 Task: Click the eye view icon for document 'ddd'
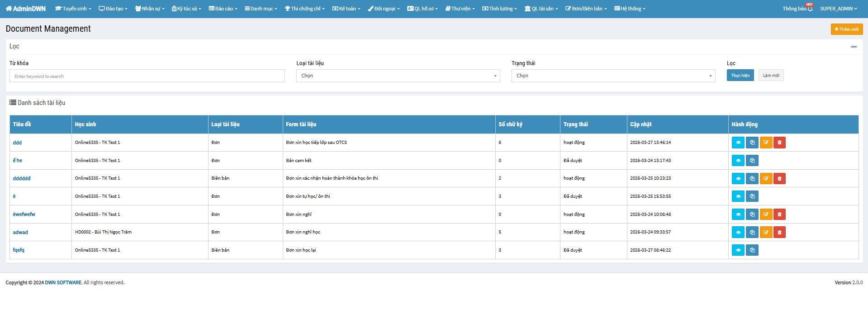point(738,143)
